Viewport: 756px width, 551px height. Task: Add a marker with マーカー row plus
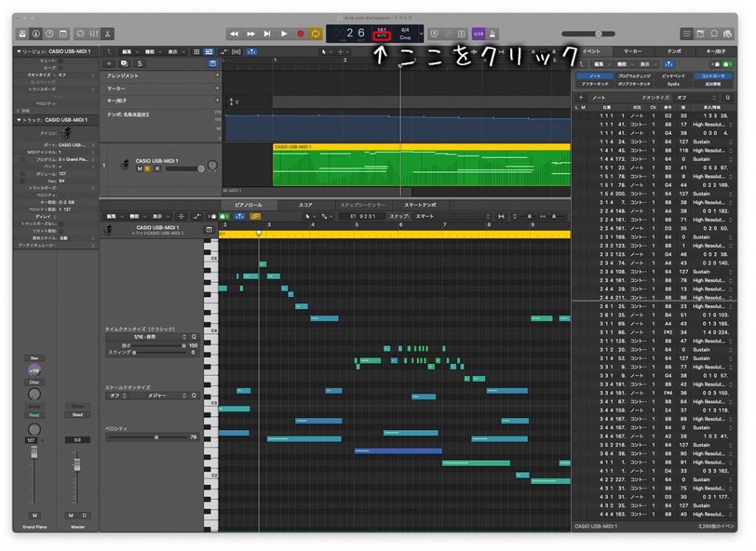[x=217, y=88]
